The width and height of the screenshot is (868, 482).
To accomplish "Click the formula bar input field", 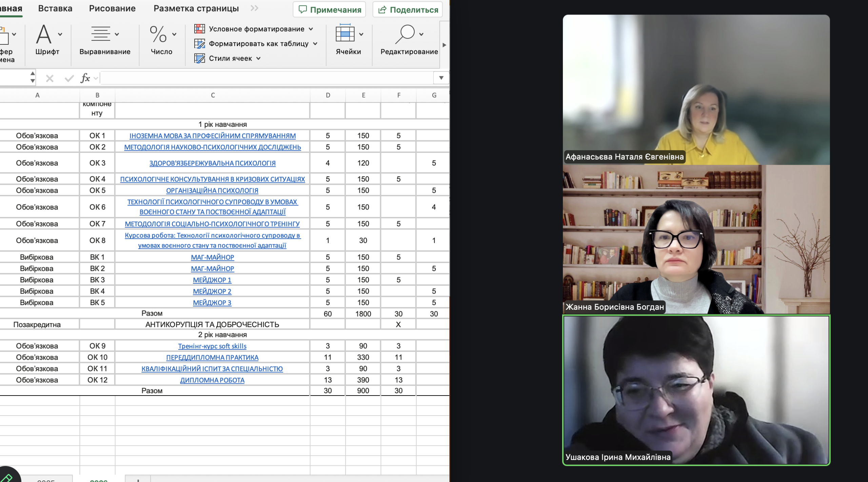I will pos(266,78).
